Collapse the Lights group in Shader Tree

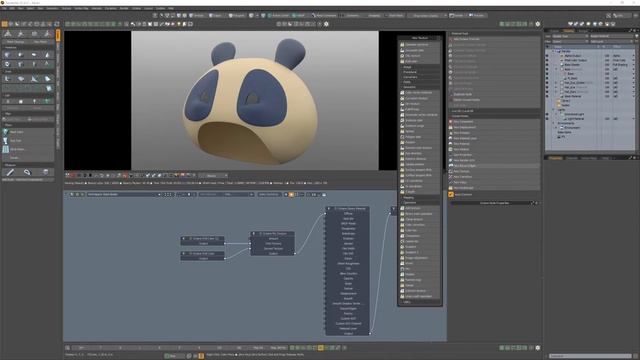coord(553,110)
